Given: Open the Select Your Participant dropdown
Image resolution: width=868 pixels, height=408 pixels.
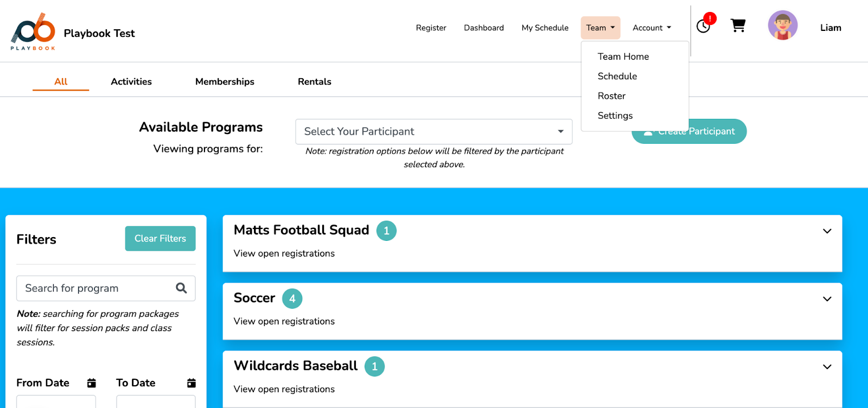Looking at the screenshot, I should point(433,132).
